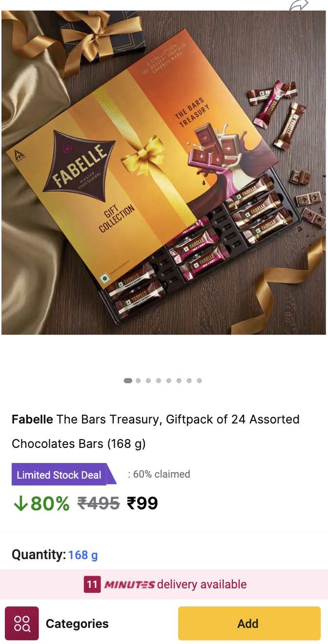This screenshot has width=328, height=644.
Task: Jump to the last carousel image dot
Action: tap(199, 381)
